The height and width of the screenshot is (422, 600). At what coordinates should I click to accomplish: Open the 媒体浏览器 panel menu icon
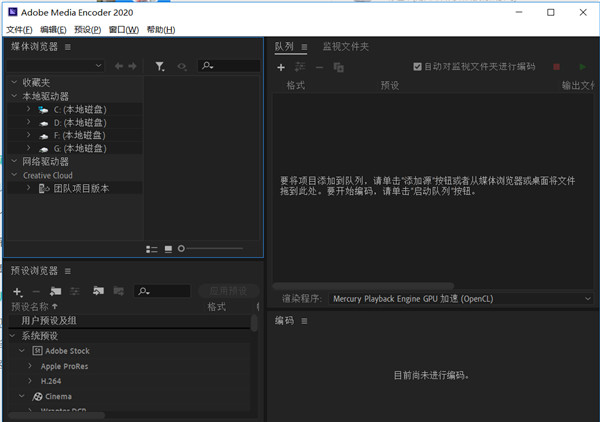click(68, 47)
